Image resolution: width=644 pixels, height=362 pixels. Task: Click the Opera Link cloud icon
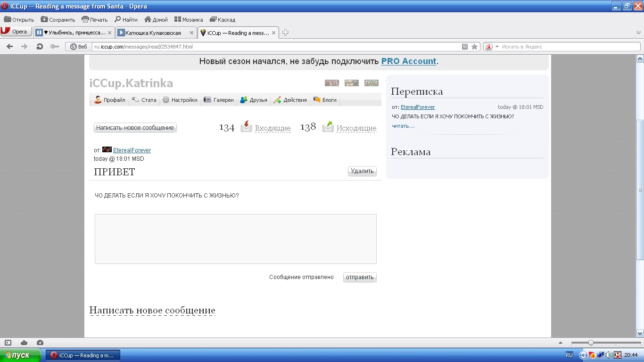pyautogui.click(x=24, y=343)
